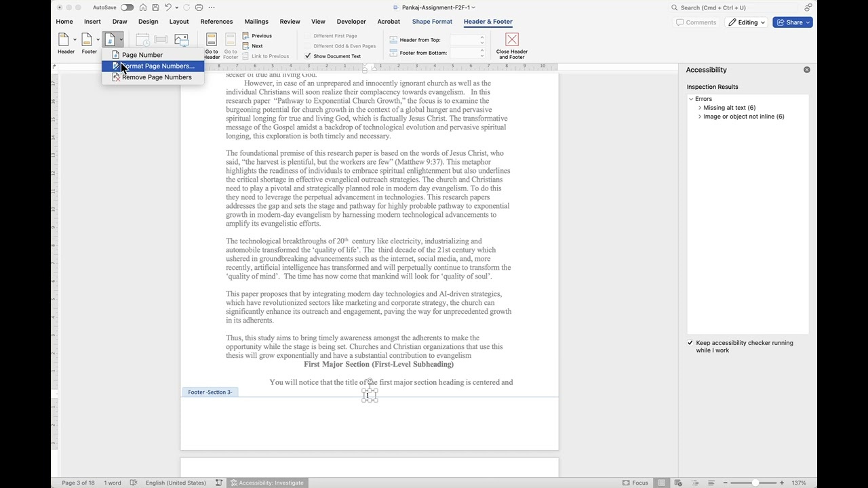Open the Footer dropdown arrow

pyautogui.click(x=98, y=40)
